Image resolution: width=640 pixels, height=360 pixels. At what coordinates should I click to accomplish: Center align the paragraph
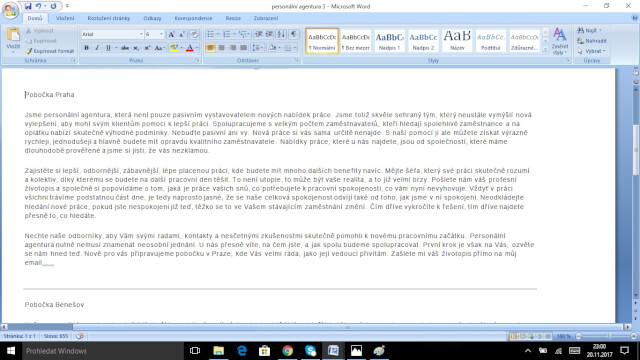(x=222, y=48)
